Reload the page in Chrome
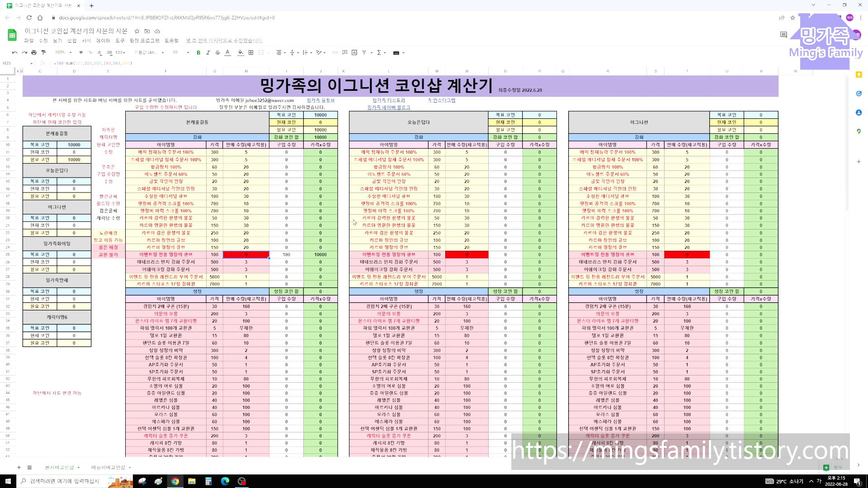 click(29, 18)
